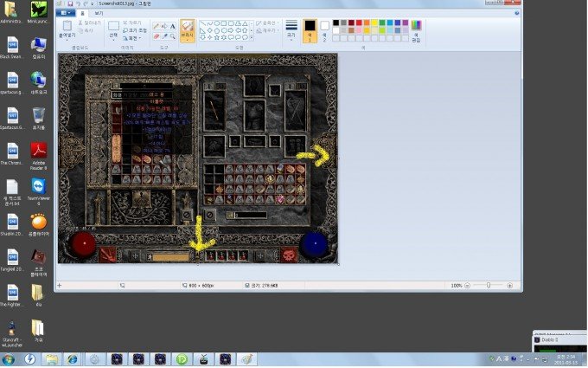588x368 pixels.
Task: Click the zoom in plus button
Action: tap(509, 286)
